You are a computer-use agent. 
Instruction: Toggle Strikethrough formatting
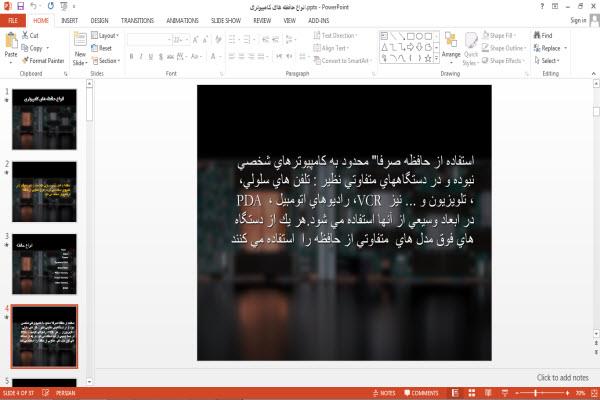(x=170, y=56)
